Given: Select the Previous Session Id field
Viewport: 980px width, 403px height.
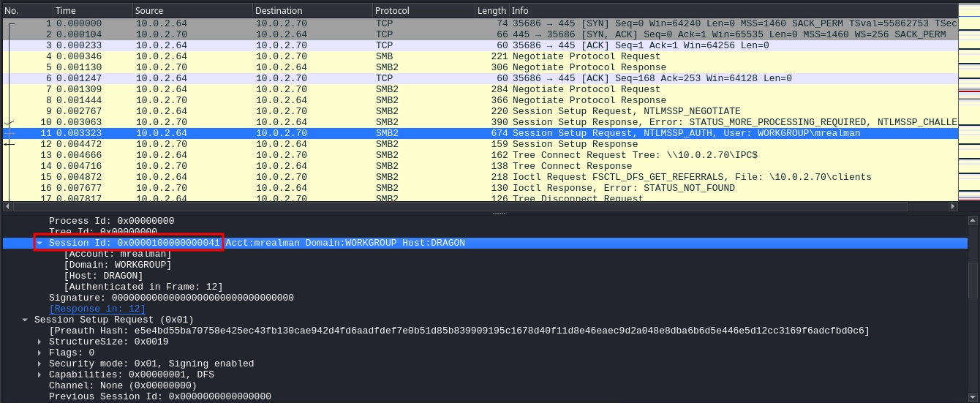Looking at the screenshot, I should (x=159, y=396).
